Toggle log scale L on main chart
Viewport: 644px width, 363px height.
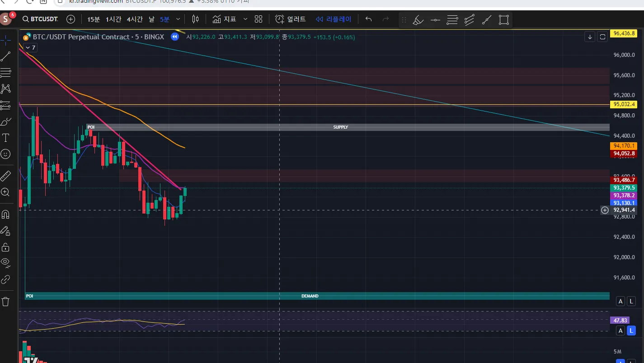[631, 301]
